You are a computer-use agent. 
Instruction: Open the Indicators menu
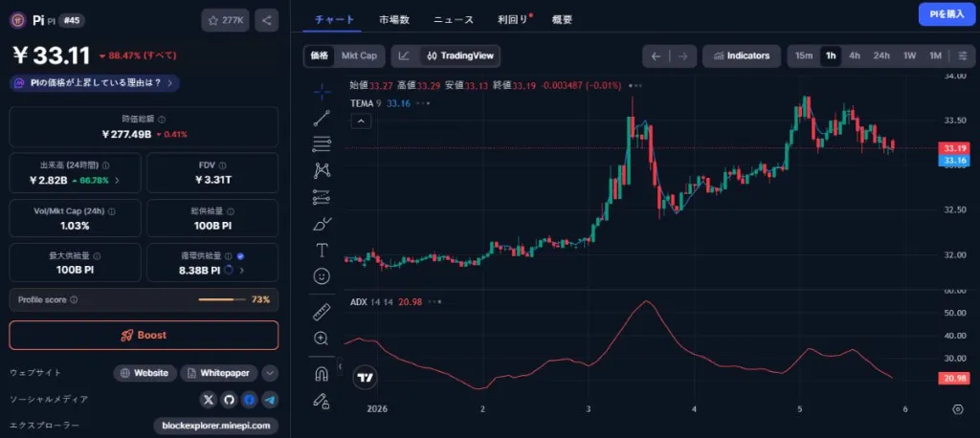click(x=742, y=55)
